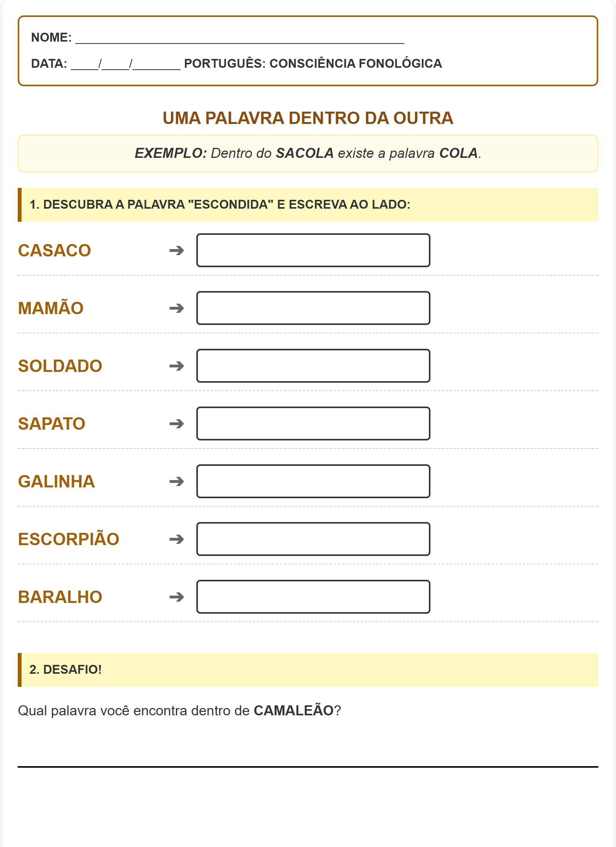Click the arrow icon next to CASACO
The width and height of the screenshot is (616, 847).
click(x=176, y=251)
